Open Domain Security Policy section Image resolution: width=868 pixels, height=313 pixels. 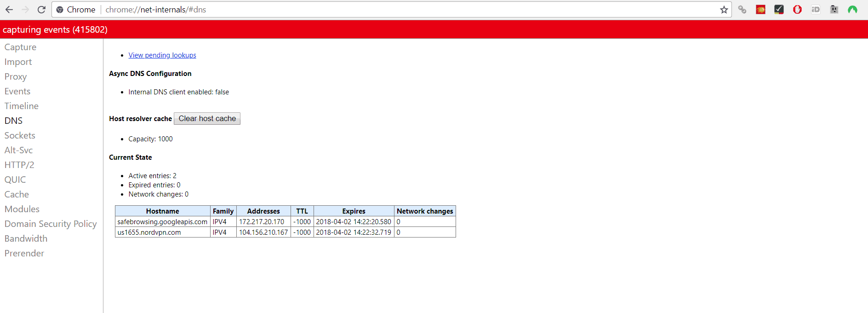(x=51, y=224)
